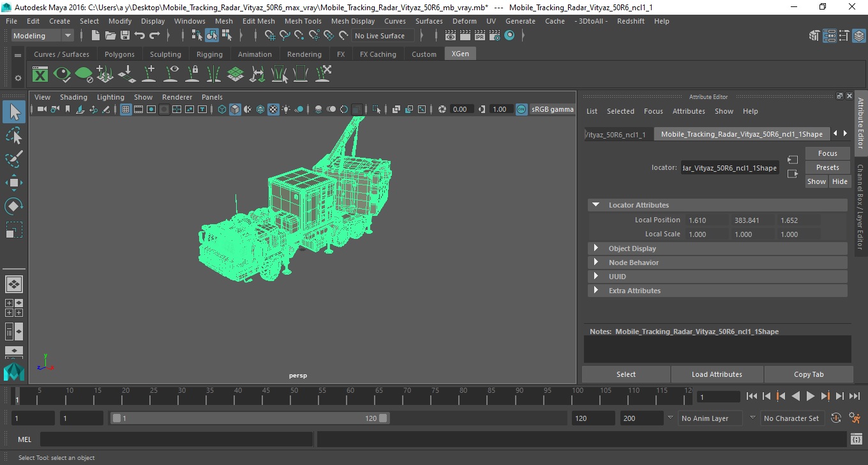Viewport: 868px width, 465px height.
Task: Click XGen add guide plus icon
Action: pyautogui.click(x=149, y=74)
